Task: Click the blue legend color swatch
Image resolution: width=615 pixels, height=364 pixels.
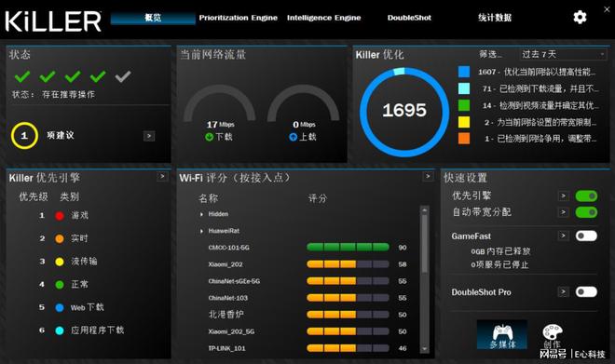Action: tap(464, 72)
